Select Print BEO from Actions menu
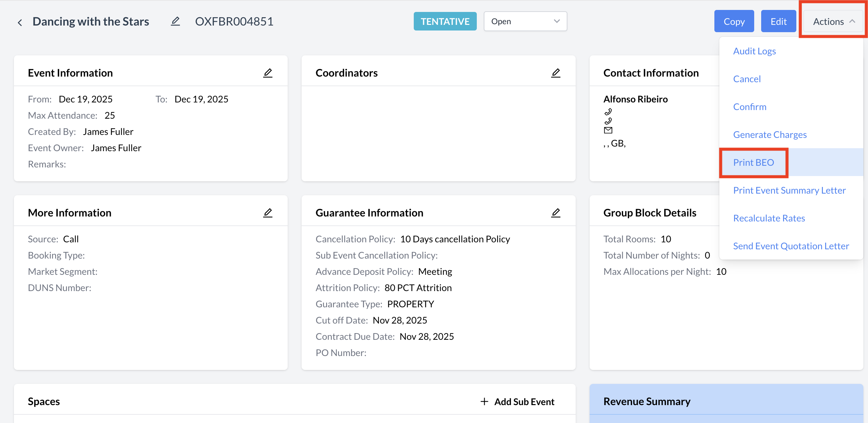Viewport: 868px width, 423px height. (754, 162)
